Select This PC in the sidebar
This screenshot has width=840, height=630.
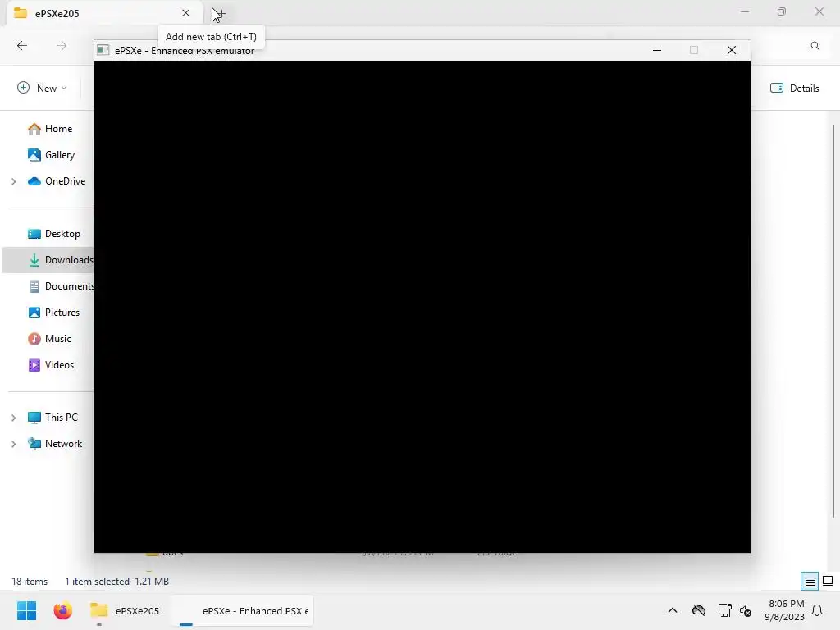[x=61, y=418]
